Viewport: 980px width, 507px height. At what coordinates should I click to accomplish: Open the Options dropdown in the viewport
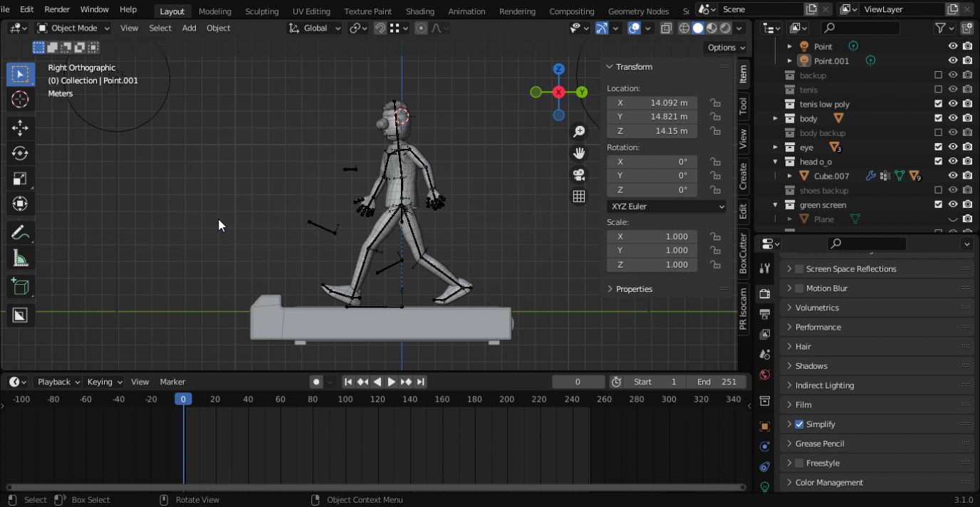click(x=726, y=47)
